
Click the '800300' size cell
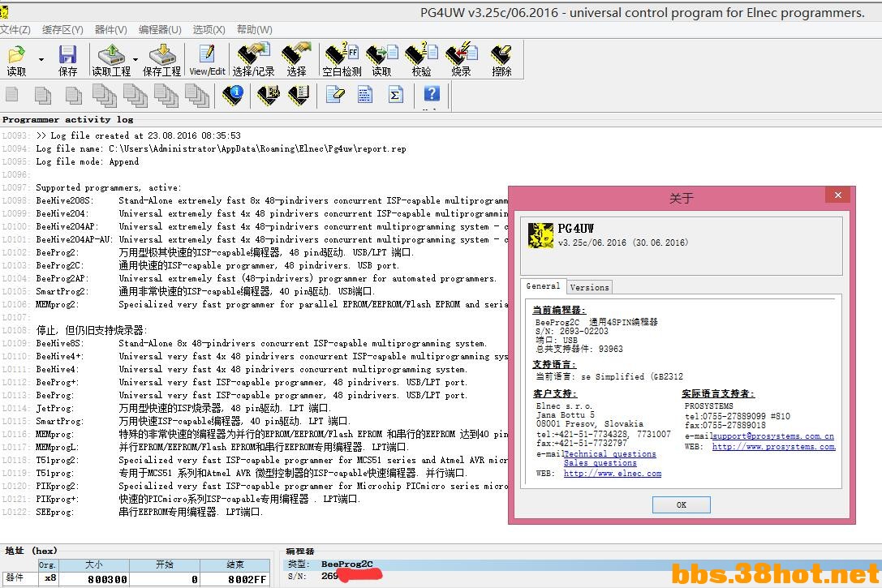(x=94, y=579)
